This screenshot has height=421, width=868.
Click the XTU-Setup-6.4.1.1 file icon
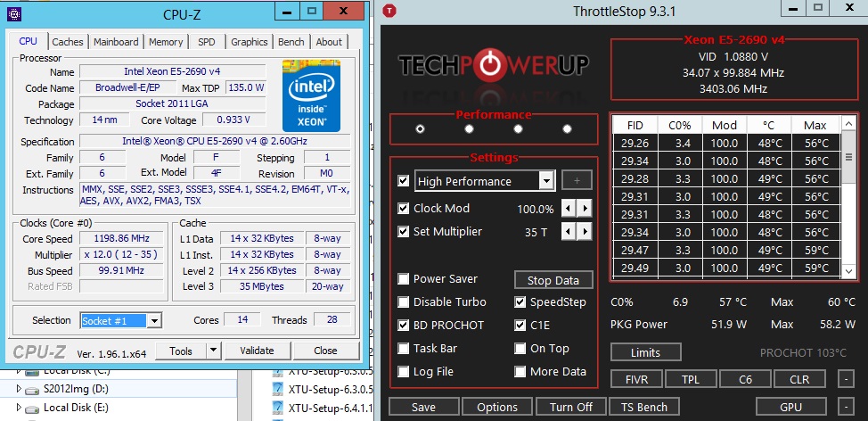pyautogui.click(x=278, y=409)
